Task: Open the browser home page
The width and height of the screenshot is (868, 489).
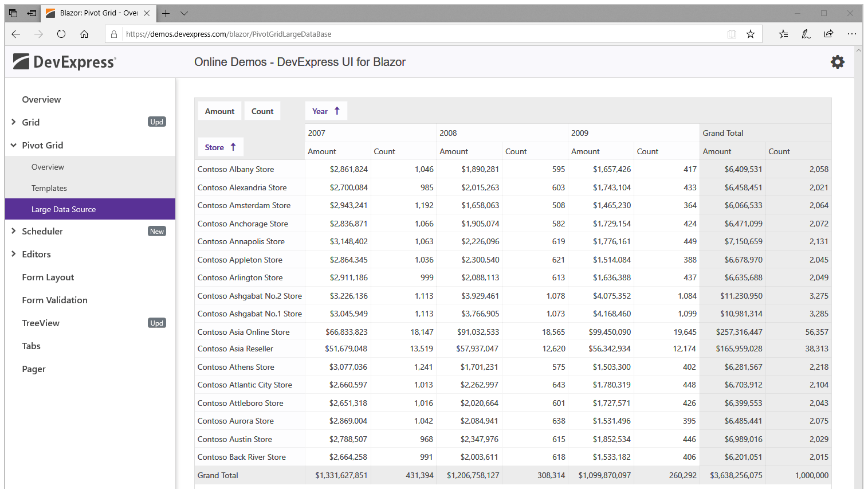Action: pyautogui.click(x=84, y=34)
